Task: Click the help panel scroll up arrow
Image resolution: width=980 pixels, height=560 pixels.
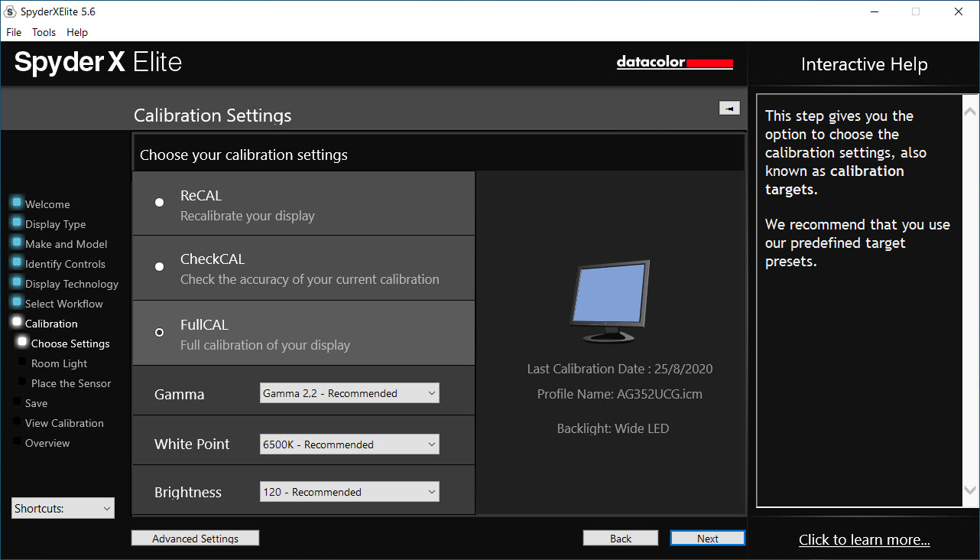Action: click(970, 112)
